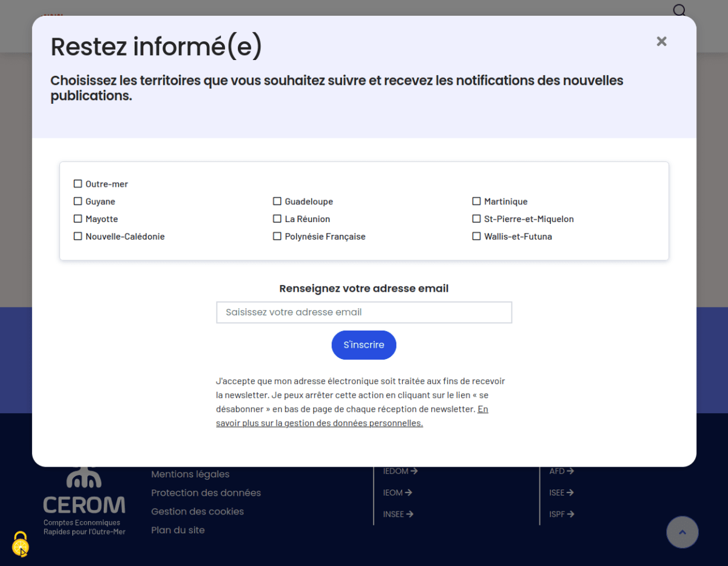Close the Restez informé(e) popup
The height and width of the screenshot is (566, 728).
[x=661, y=41]
